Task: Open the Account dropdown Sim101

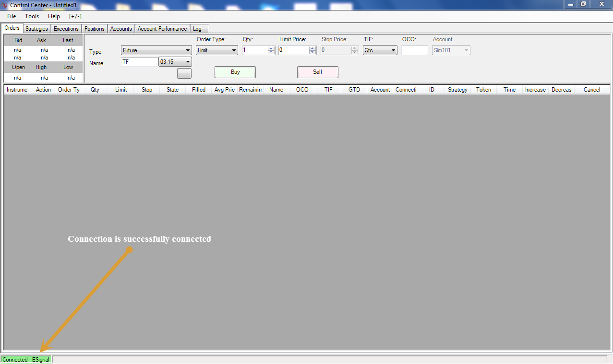Action: [451, 50]
